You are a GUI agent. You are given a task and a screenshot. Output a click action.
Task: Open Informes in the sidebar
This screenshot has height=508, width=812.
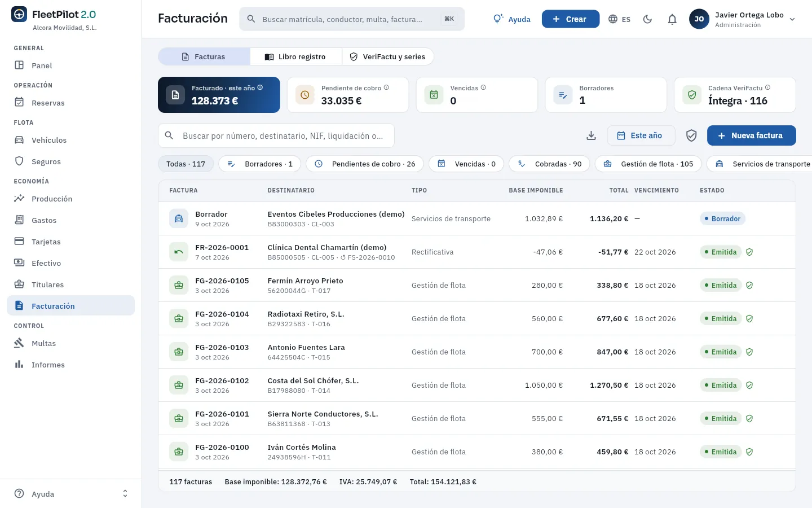[x=71, y=365]
